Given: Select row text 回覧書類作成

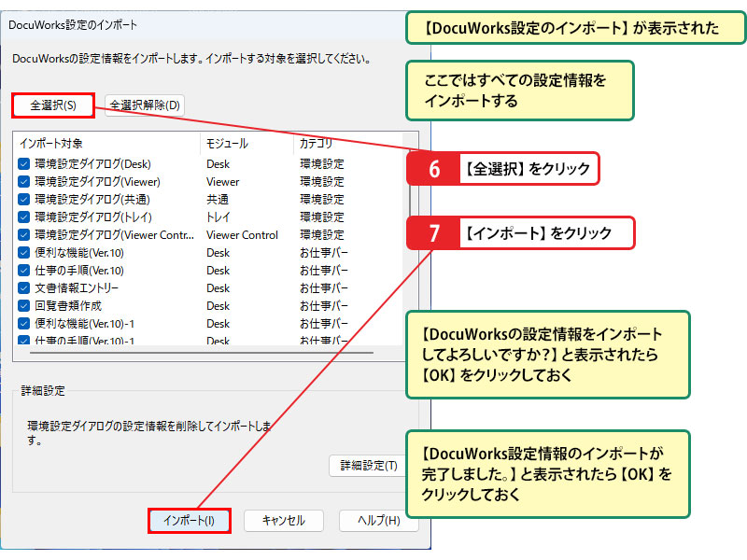Looking at the screenshot, I should [68, 306].
